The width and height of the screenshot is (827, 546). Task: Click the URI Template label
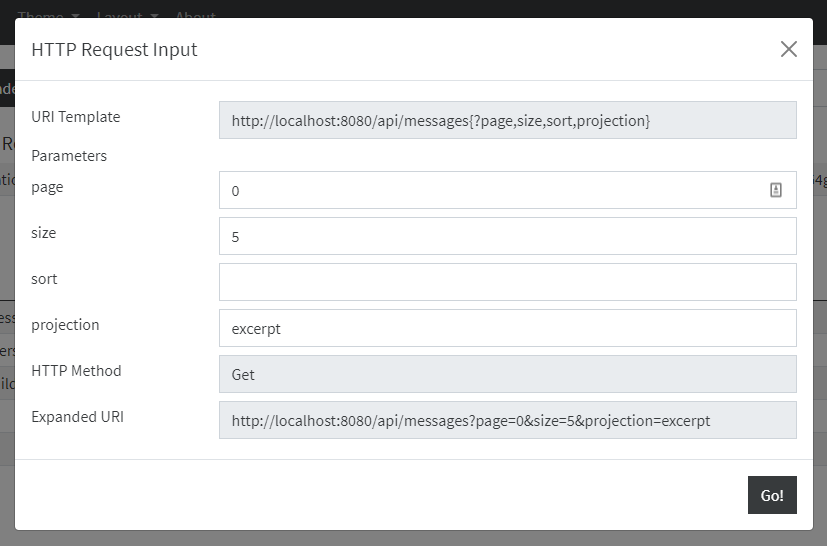point(76,117)
